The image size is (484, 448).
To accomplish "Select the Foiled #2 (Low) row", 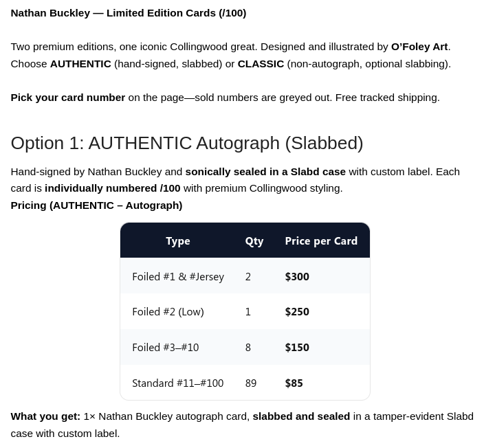I will [x=245, y=311].
